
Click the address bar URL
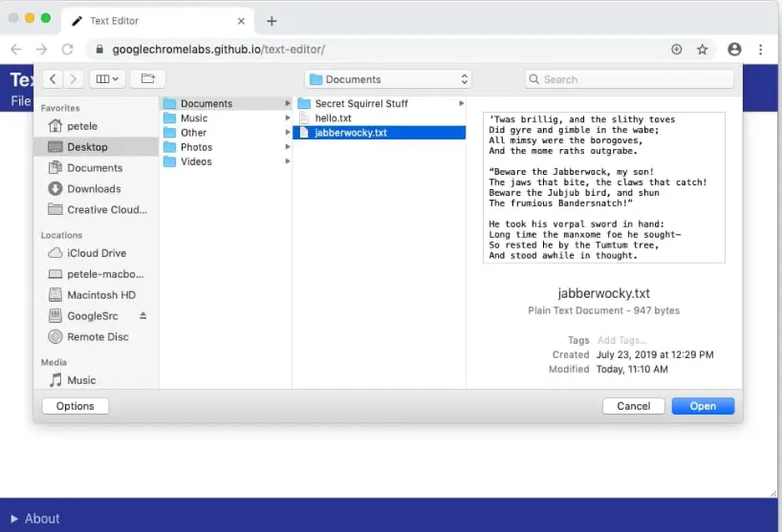218,50
